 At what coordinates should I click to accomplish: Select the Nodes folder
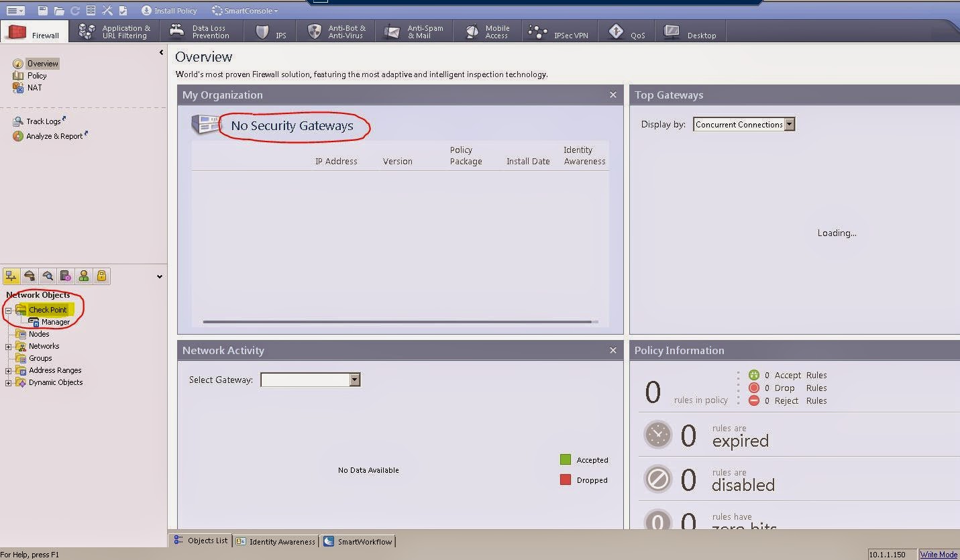[39, 334]
